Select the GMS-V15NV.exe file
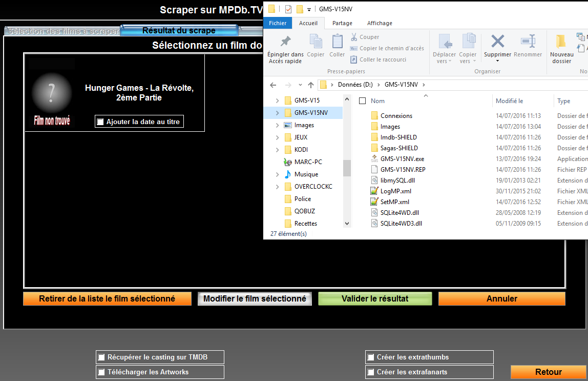The image size is (588, 381). point(402,159)
